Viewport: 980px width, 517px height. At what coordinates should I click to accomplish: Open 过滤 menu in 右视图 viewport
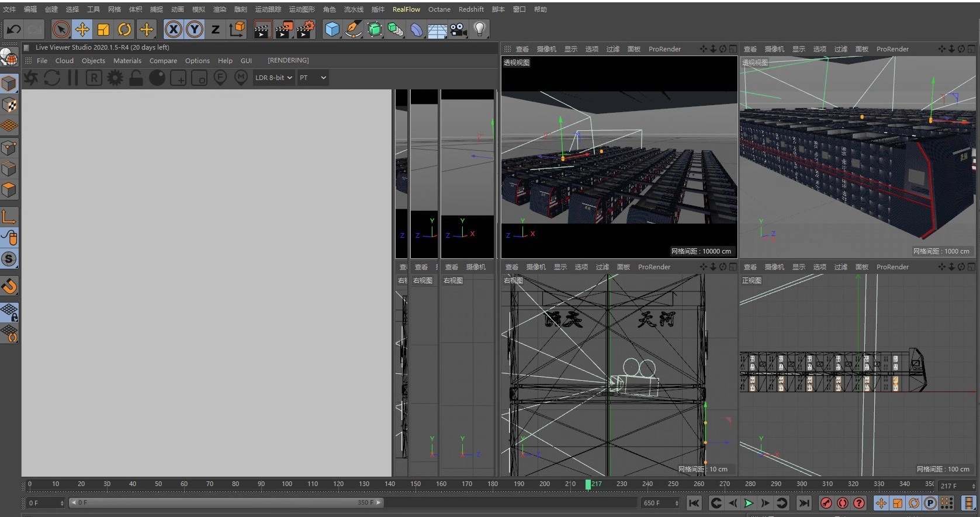602,267
